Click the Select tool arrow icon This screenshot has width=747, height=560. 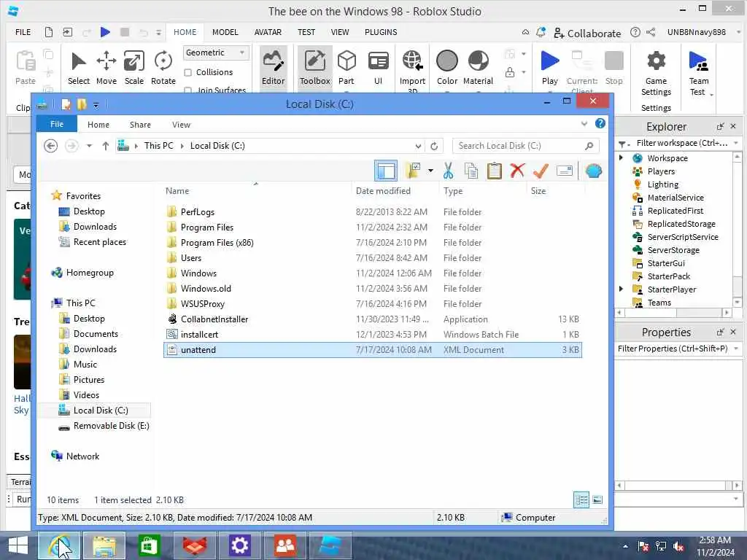click(79, 62)
